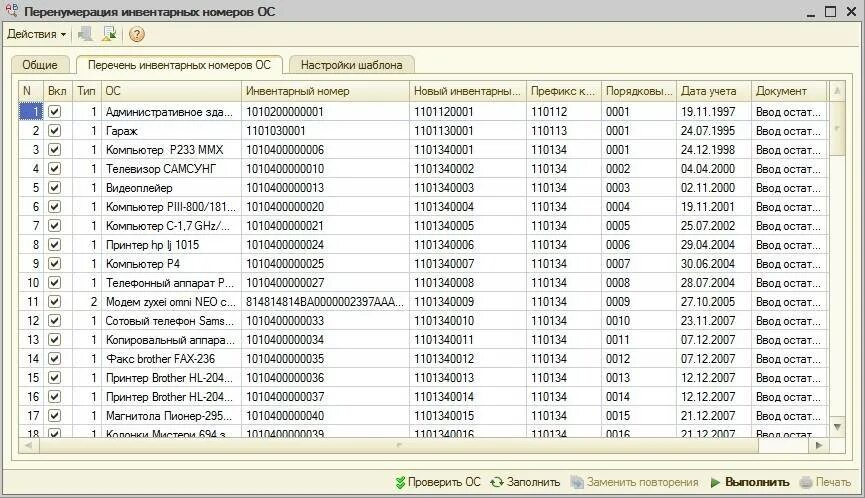Viewport: 865px width, 498px height.
Task: Click the ОС column header
Action: coord(171,91)
